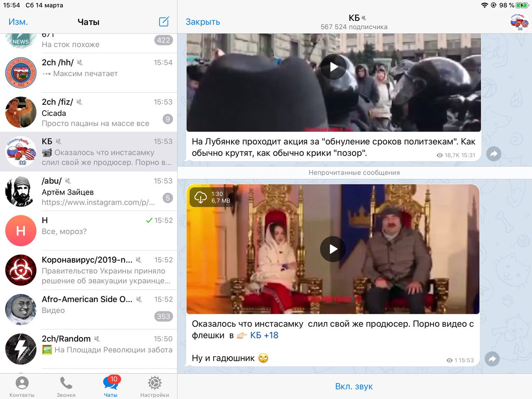532x399 pixels.
Task: Tap the 9 unread badge on 2ch /fiz/
Action: [167, 119]
